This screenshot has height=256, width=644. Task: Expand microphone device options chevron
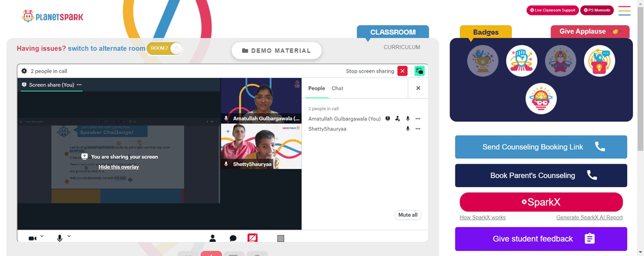click(x=69, y=236)
